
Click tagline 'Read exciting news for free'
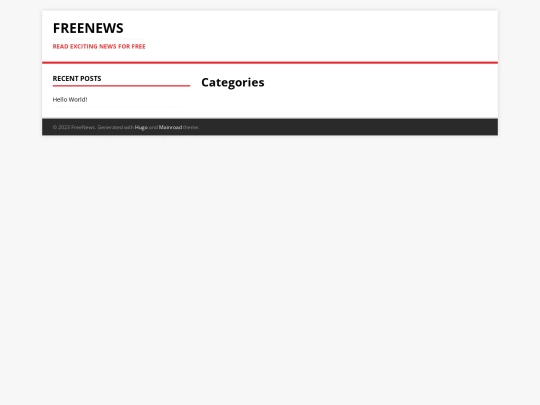[x=99, y=46]
